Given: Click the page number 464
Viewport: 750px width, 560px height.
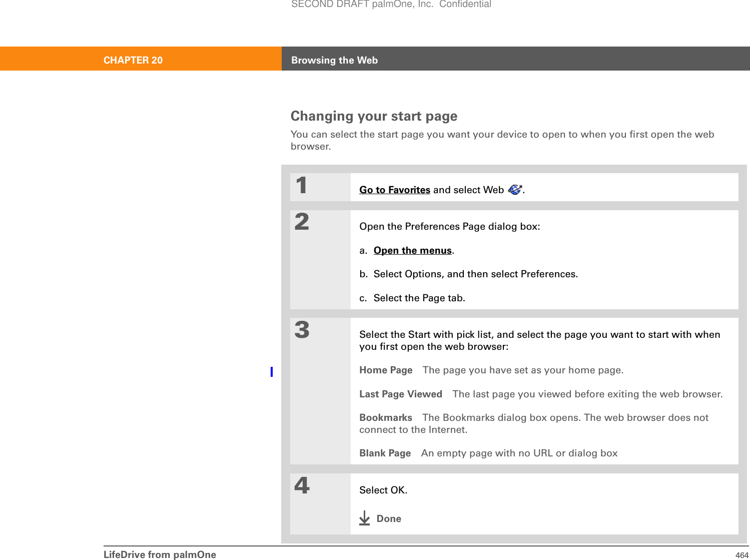Looking at the screenshot, I should pyautogui.click(x=742, y=555).
